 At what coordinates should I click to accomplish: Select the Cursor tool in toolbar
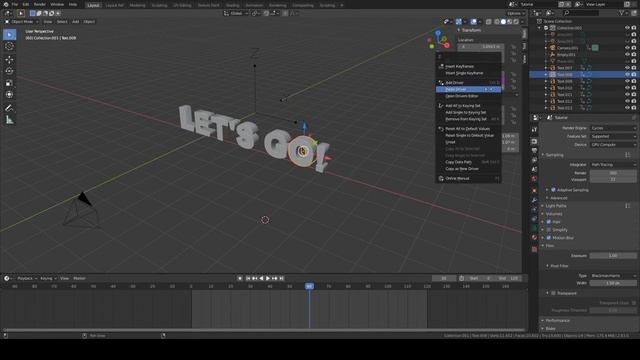click(x=9, y=46)
